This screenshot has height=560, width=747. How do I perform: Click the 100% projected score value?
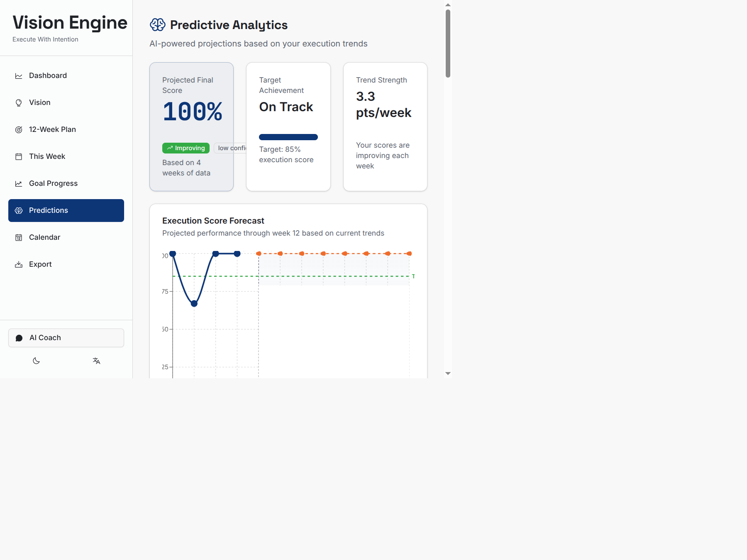pyautogui.click(x=193, y=112)
